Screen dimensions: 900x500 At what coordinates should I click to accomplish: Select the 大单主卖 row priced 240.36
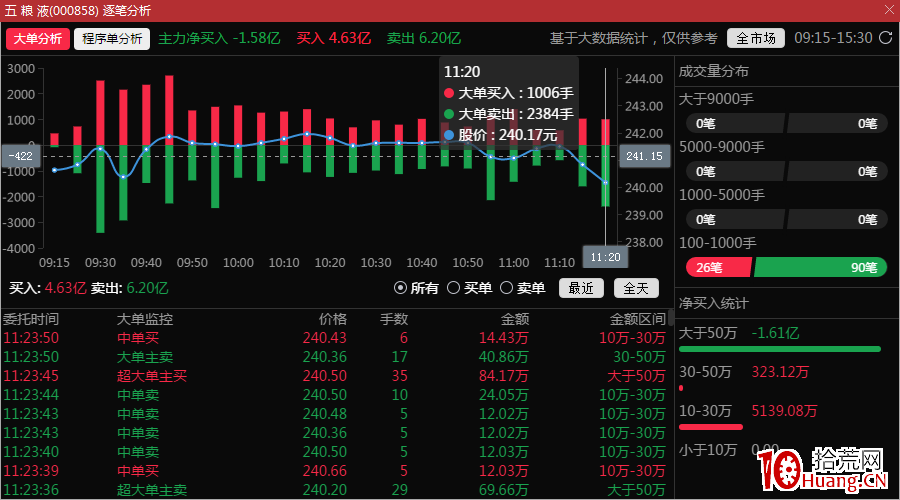tap(334, 357)
